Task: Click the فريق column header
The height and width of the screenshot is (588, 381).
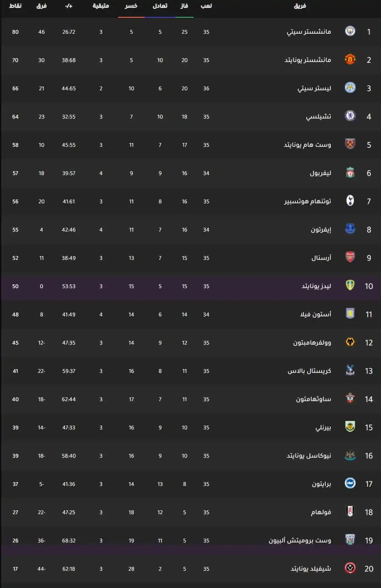Action: (300, 6)
